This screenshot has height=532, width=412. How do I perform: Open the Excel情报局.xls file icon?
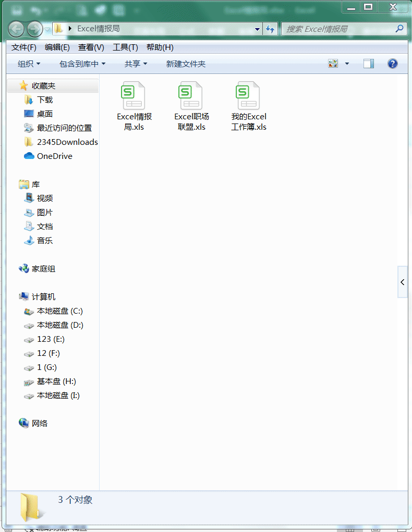pyautogui.click(x=133, y=96)
